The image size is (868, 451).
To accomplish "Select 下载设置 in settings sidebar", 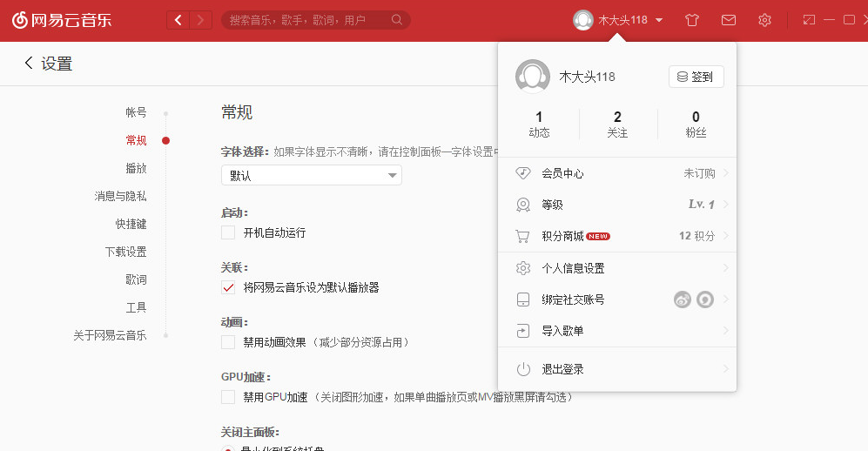I will (126, 252).
